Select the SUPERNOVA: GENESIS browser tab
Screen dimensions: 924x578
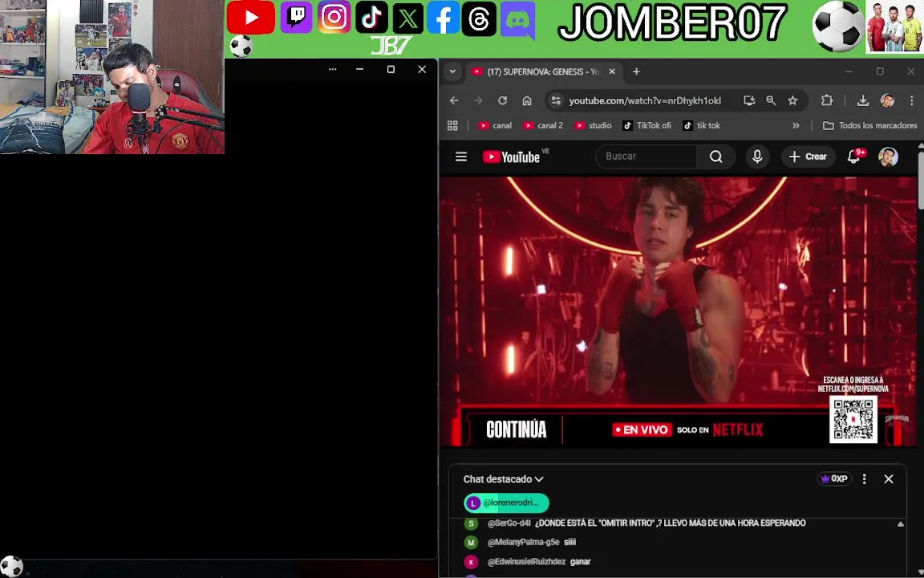point(543,72)
